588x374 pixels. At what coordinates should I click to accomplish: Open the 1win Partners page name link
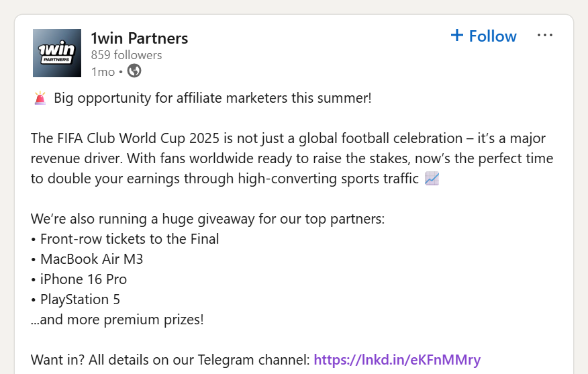(140, 38)
